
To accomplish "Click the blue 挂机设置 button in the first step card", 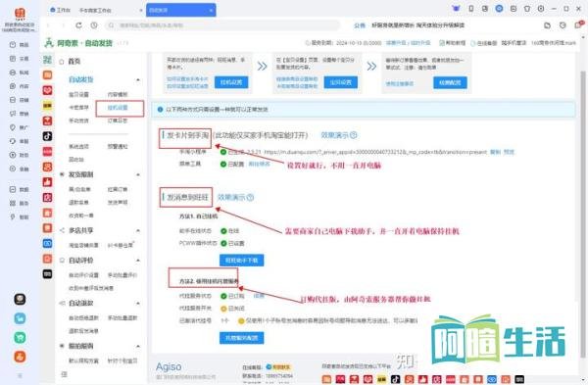I will click(231, 82).
